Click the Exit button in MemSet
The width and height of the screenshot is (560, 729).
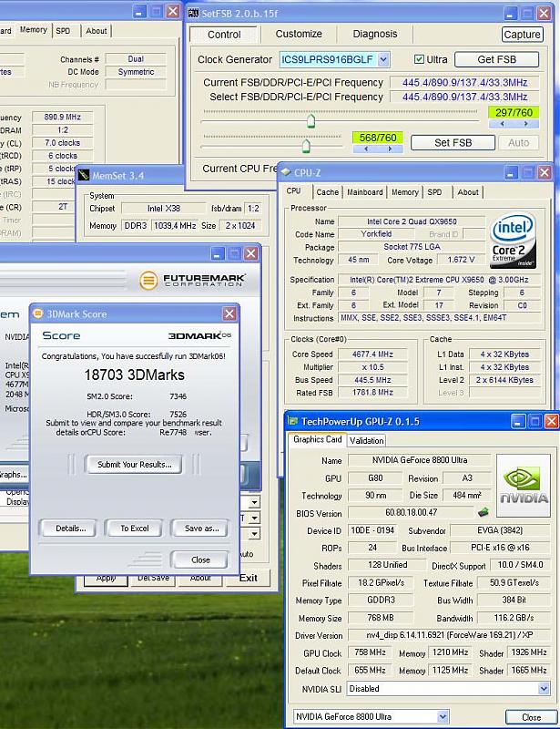(x=249, y=578)
